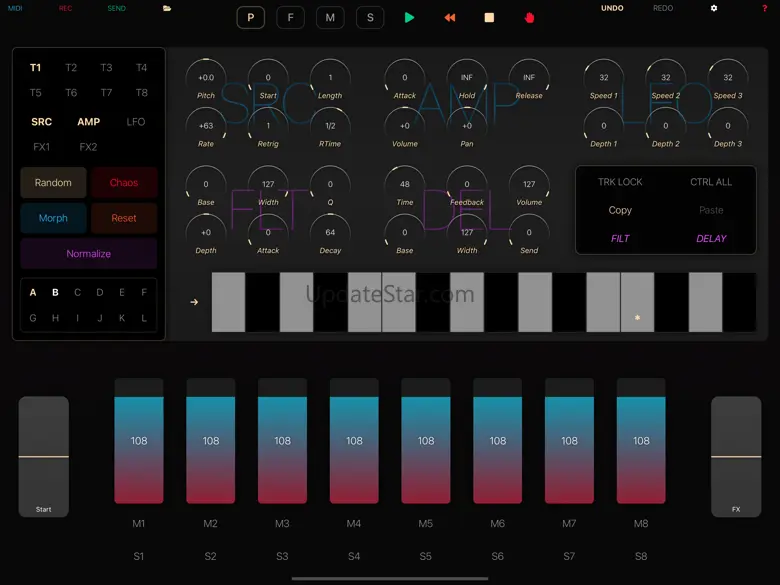This screenshot has width=780, height=585.
Task: Select track T4
Action: pos(142,68)
